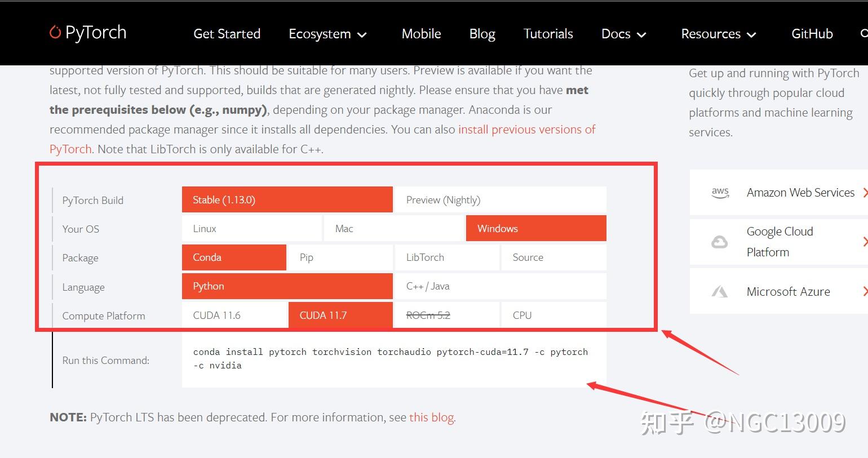Open the GitHub nav link
The width and height of the screenshot is (868, 458).
[x=812, y=34]
